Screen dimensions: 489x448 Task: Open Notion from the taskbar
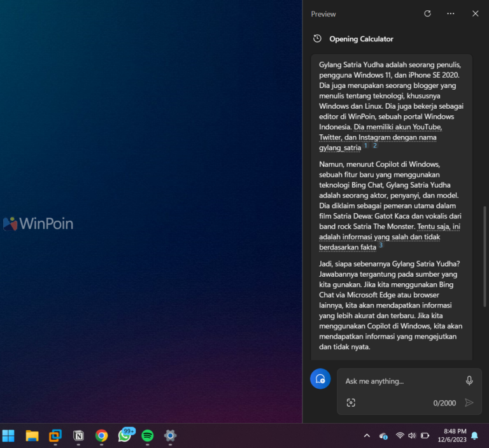click(78, 435)
